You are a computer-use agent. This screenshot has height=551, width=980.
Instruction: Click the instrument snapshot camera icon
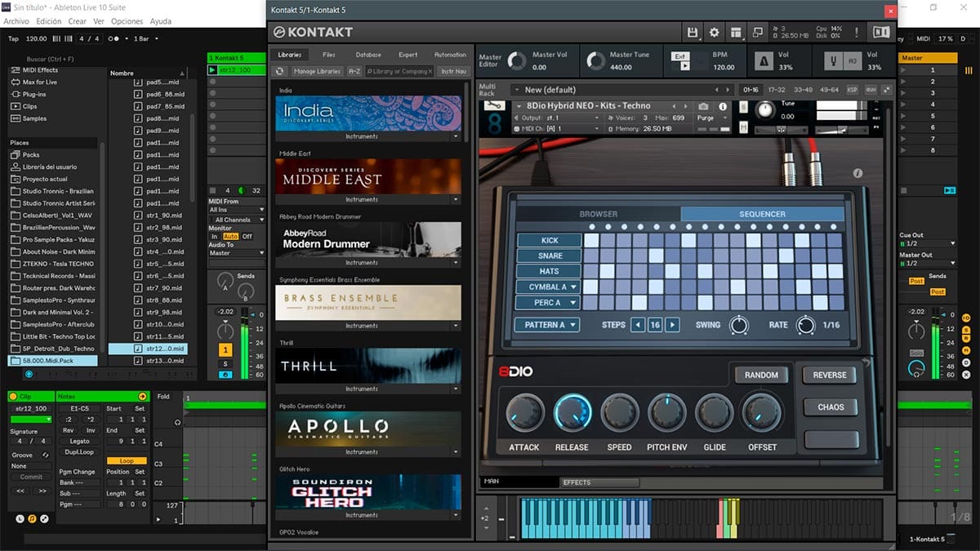click(703, 106)
